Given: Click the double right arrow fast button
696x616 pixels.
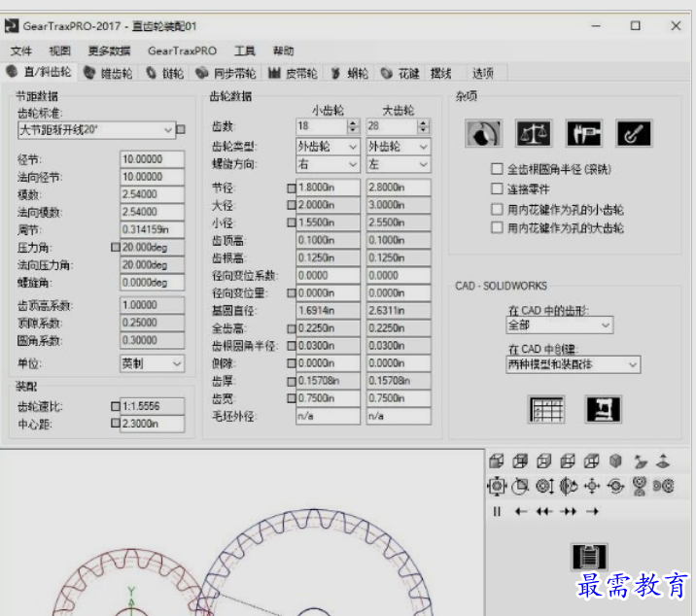Looking at the screenshot, I should (568, 512).
